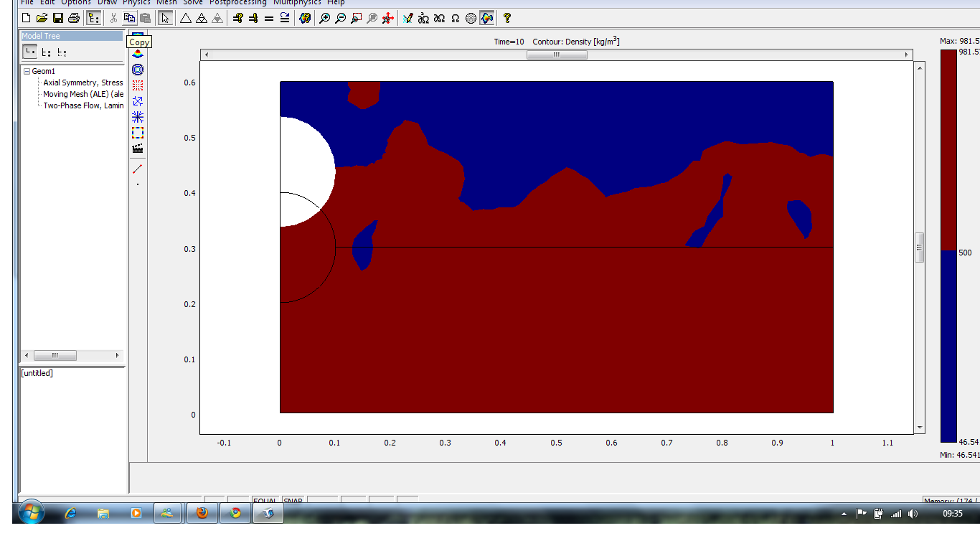Click the Zoom Out magnifier icon
Image resolution: width=980 pixels, height=551 pixels.
click(x=341, y=18)
